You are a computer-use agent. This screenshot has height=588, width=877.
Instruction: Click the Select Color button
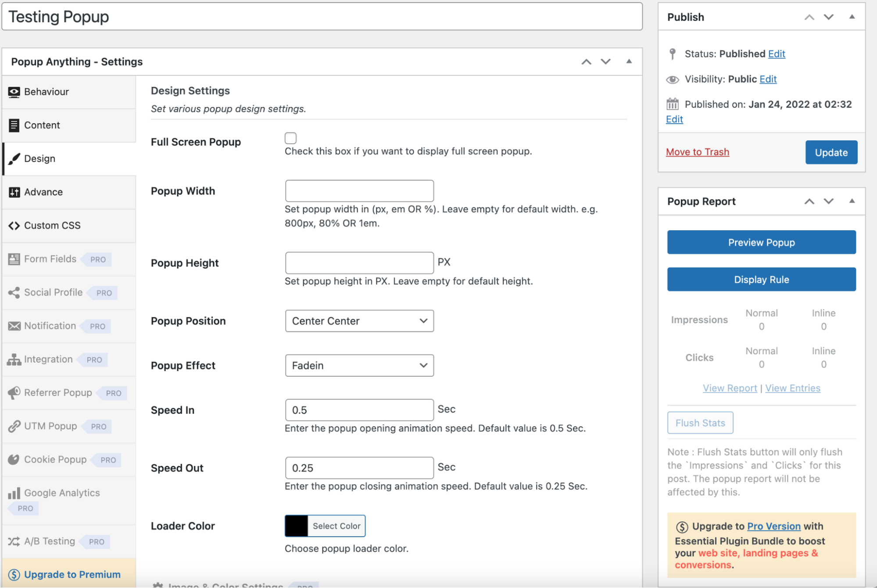tap(336, 526)
